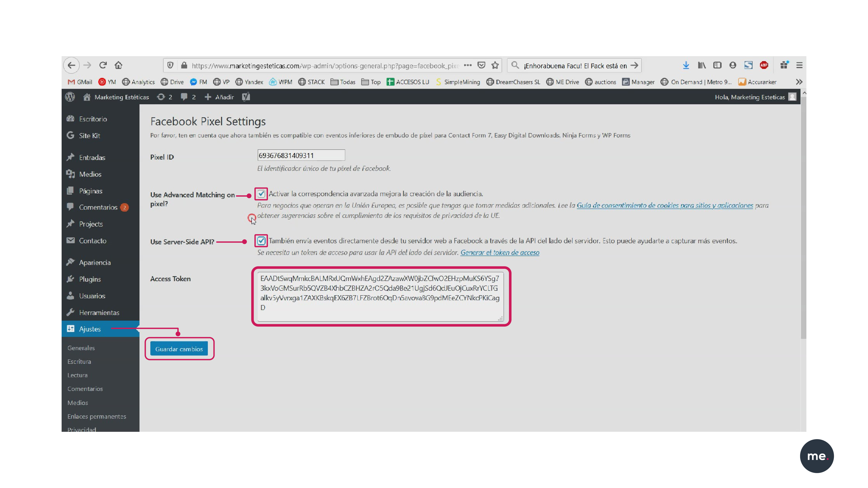Open Drive bookmark

[x=172, y=82]
